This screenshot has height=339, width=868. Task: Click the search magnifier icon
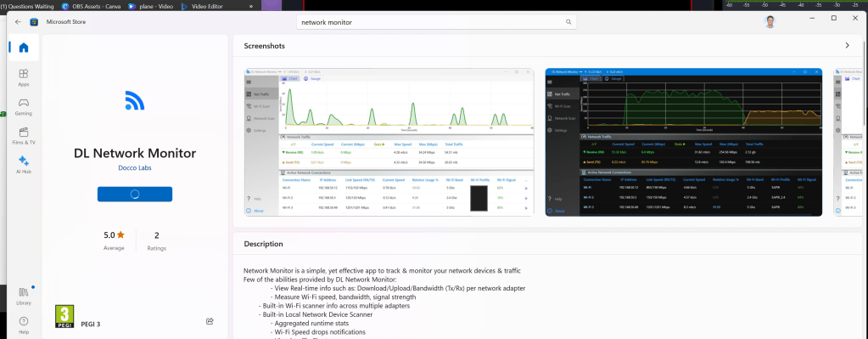click(x=568, y=22)
